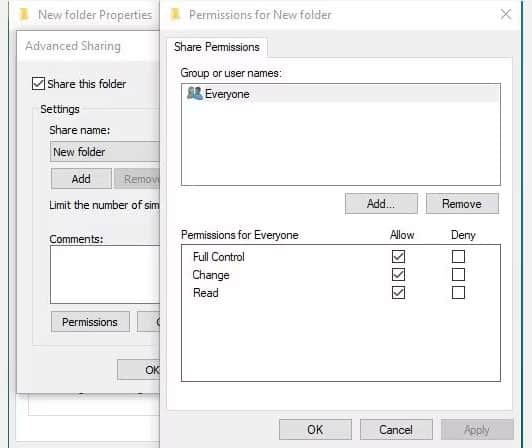Viewport: 532px width, 448px height.
Task: Check the Deny box for Change
Action: [458, 275]
